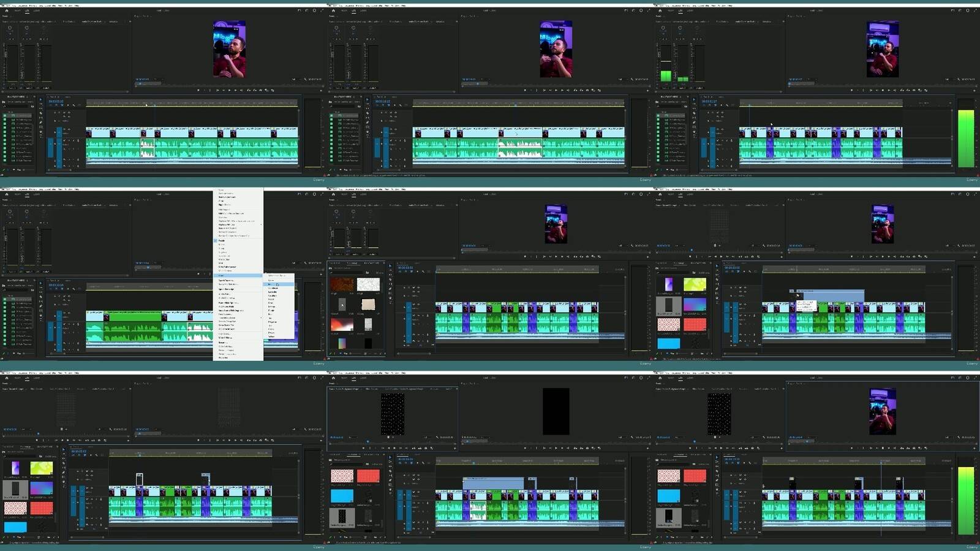This screenshot has height=551, width=980.
Task: Open highlighted Label submenu entry, middle-left frame
Action: point(238,275)
